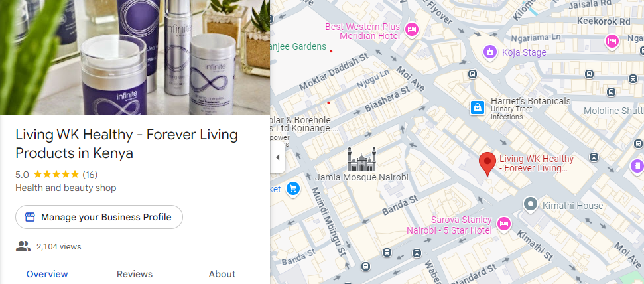Viewport: 644px width, 284px height.
Task: Collapse the side panel with the arrow
Action: click(x=278, y=157)
